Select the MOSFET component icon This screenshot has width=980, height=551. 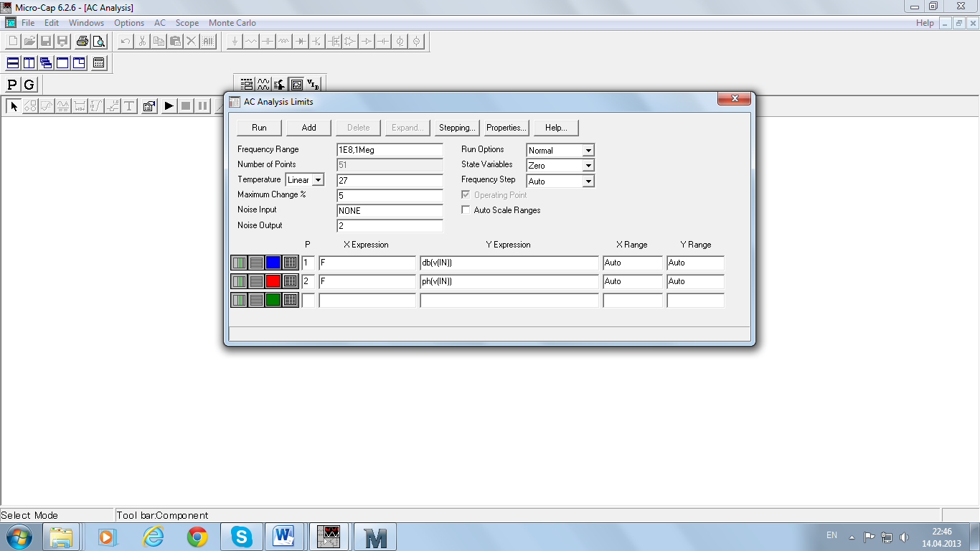point(334,41)
